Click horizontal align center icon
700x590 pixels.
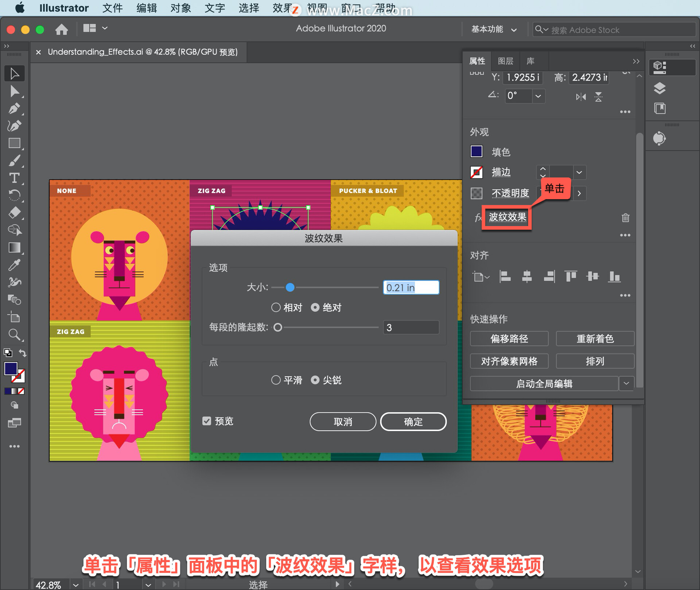(527, 277)
